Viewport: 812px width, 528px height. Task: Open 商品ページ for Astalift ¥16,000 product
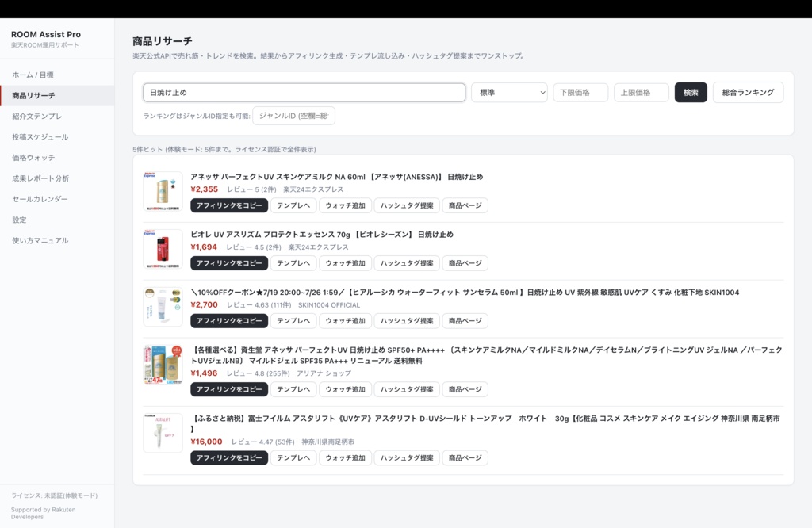465,457
